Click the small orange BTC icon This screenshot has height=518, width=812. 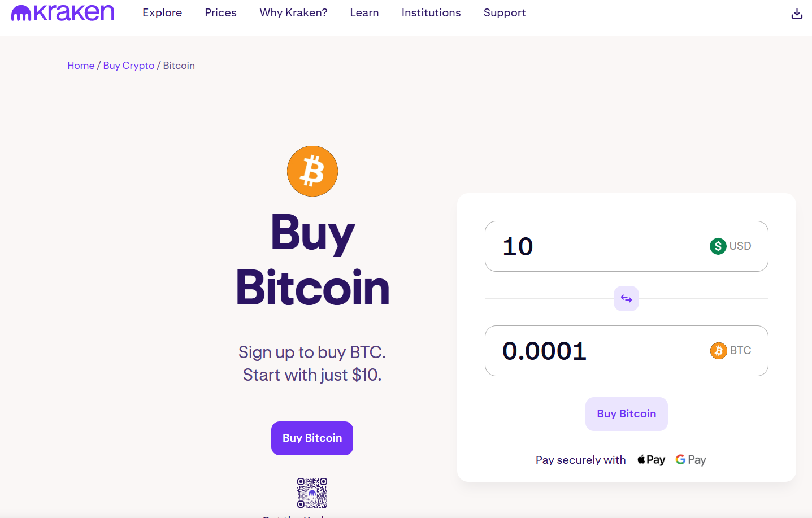tap(719, 351)
